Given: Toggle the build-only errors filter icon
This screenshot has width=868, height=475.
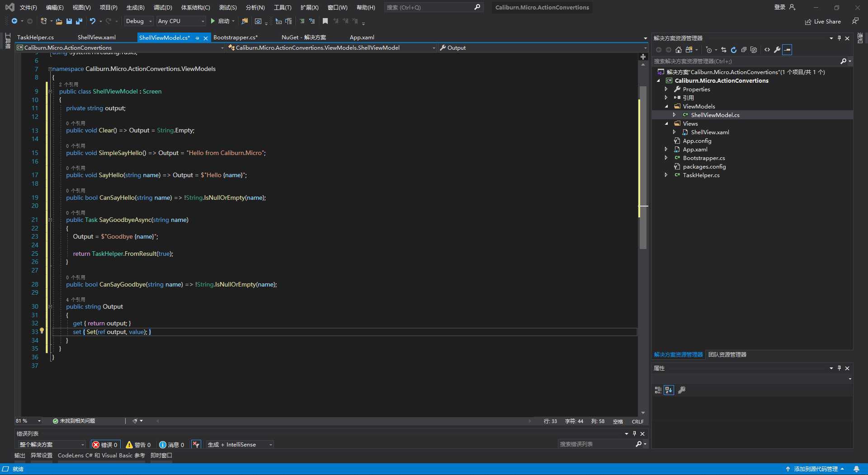Looking at the screenshot, I should pyautogui.click(x=196, y=445).
